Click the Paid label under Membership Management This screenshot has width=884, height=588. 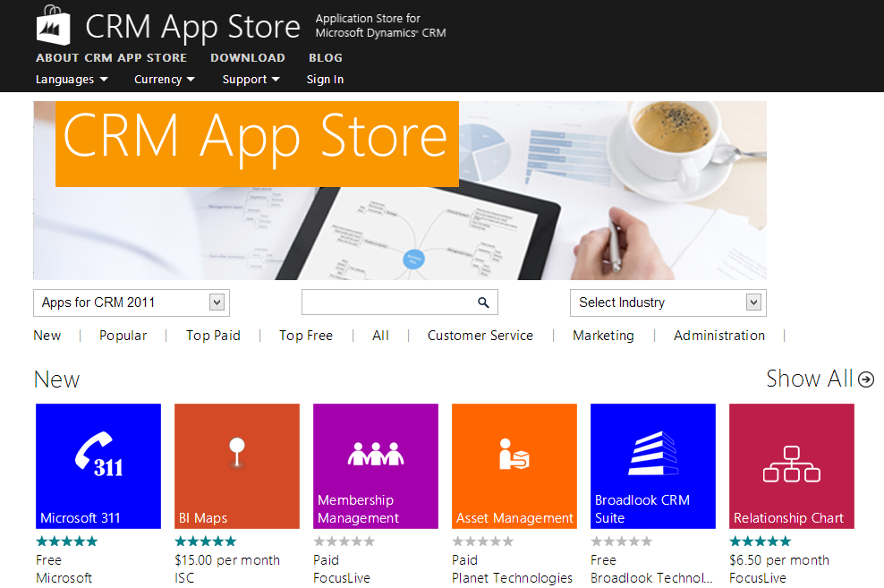pos(326,560)
